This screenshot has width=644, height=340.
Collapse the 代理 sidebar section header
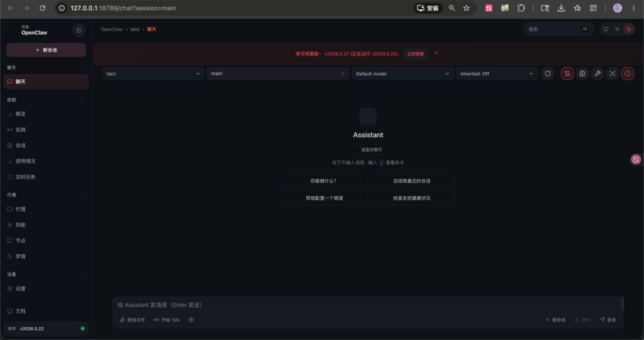[46, 195]
